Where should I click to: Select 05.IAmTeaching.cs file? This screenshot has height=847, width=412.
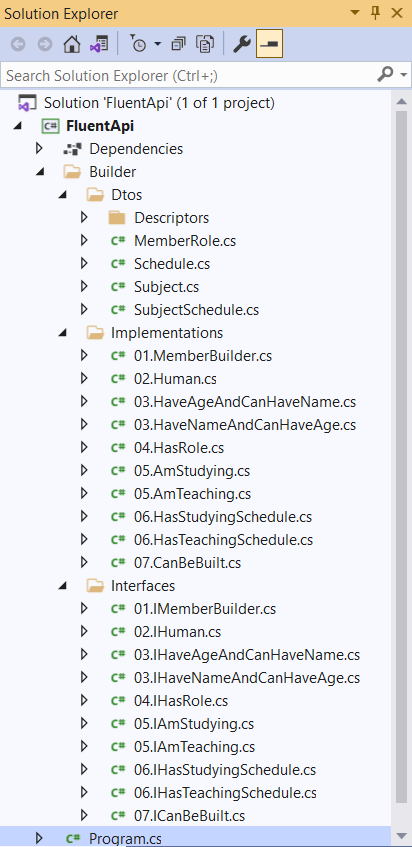tap(195, 747)
